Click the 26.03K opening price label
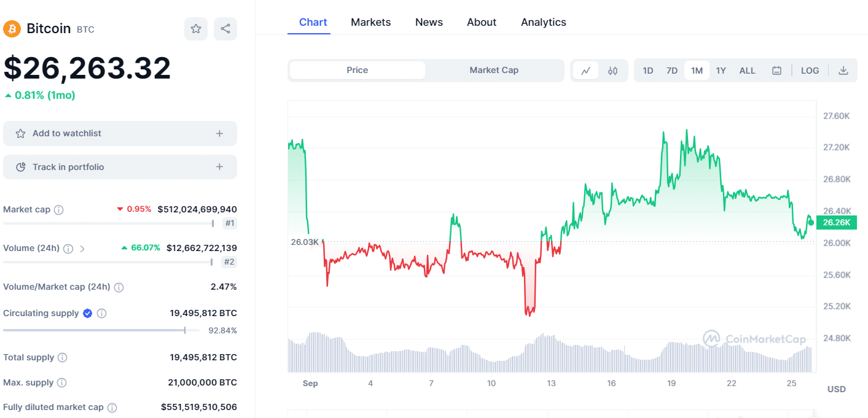The image size is (868, 418). [x=305, y=242]
